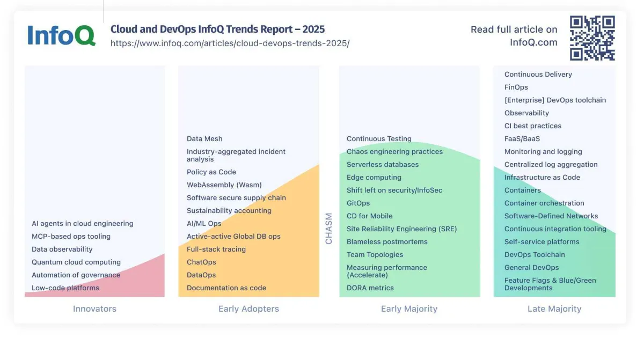644x338 pixels.
Task: Click 'DORA metrics' entry
Action: coord(370,288)
